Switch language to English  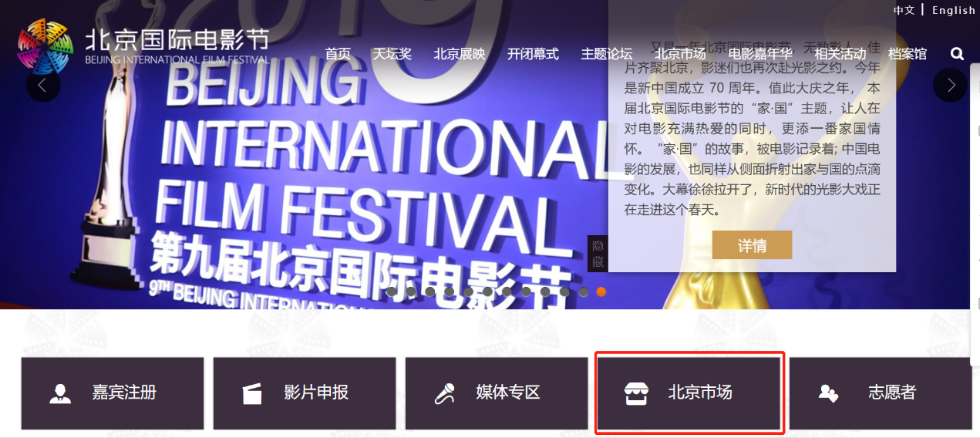(x=954, y=10)
